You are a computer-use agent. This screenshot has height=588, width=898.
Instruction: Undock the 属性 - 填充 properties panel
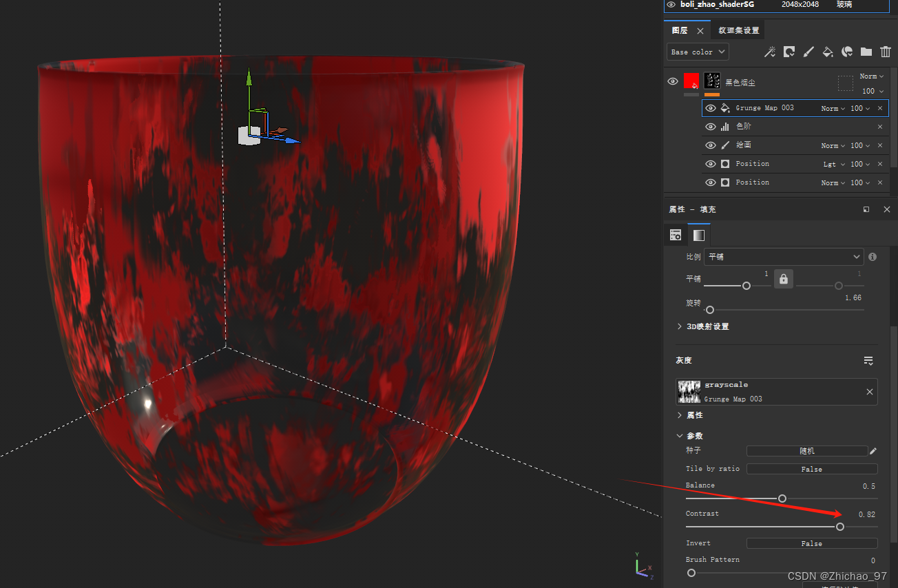[x=866, y=209]
